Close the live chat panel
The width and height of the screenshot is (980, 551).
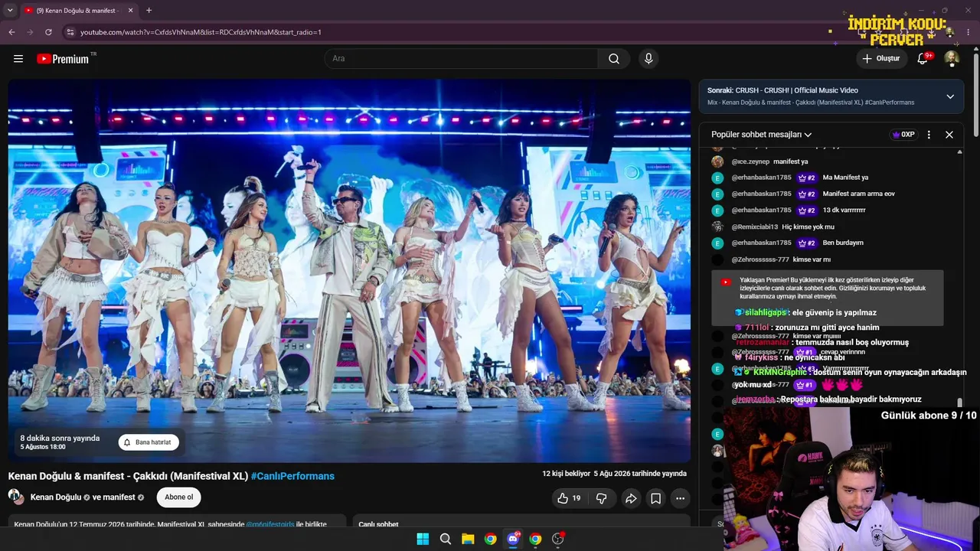(949, 135)
